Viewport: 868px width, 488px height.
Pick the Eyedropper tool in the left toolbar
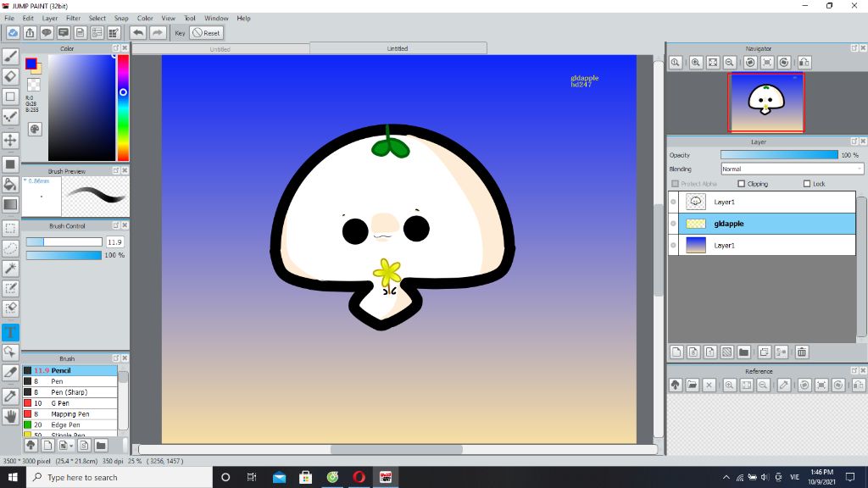(10, 396)
